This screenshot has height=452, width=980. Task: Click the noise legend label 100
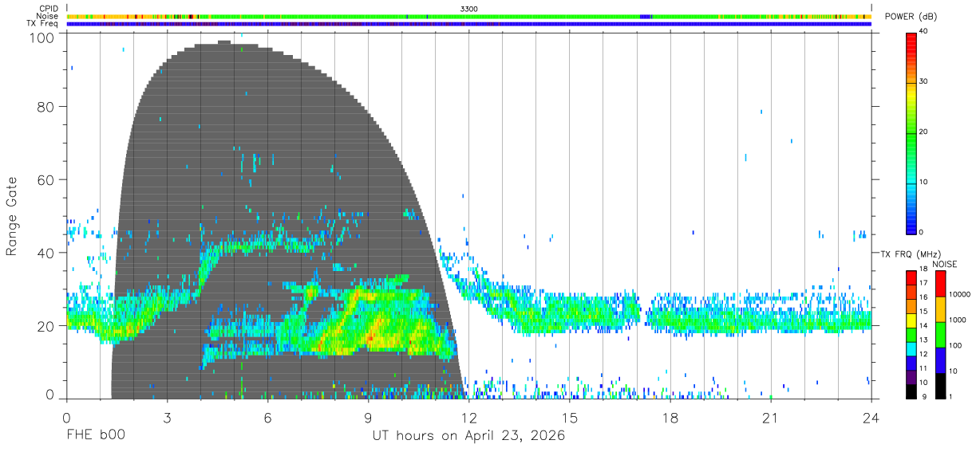tap(957, 345)
